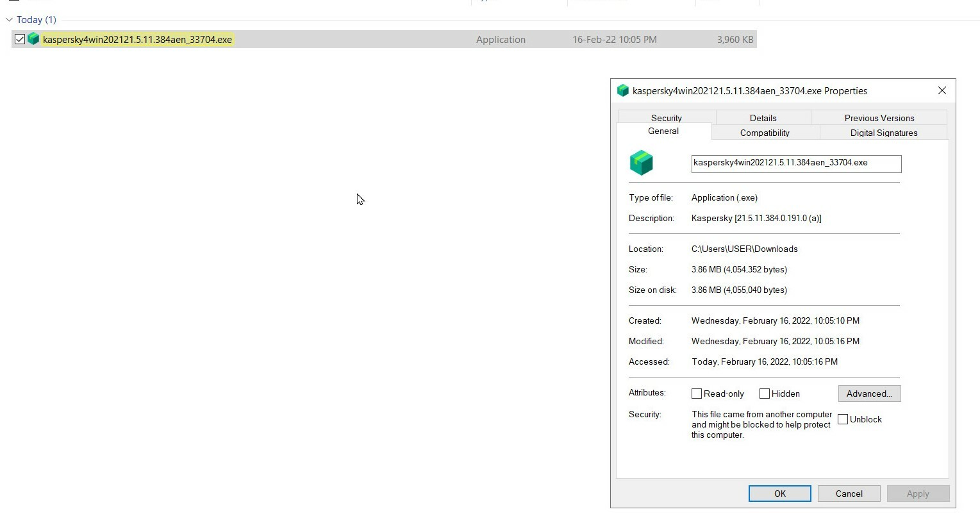This screenshot has height=532, width=980.
Task: Click the 'Security:' label in General tab
Action: pos(645,415)
